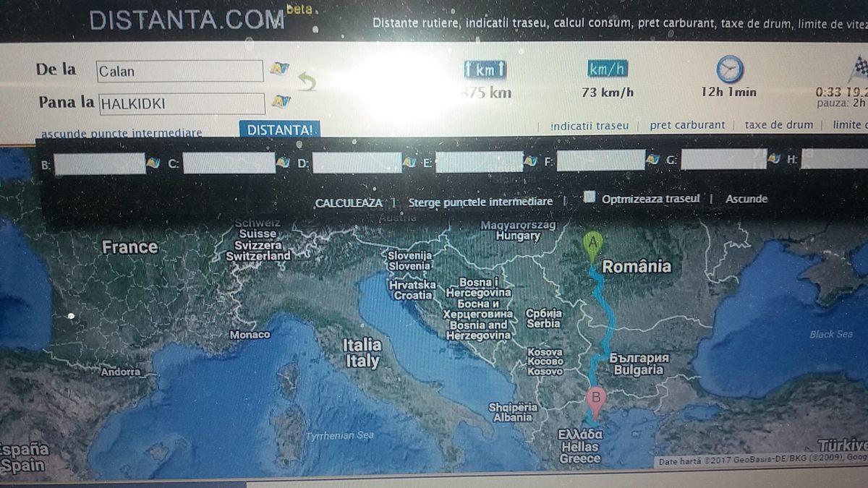Click the map icon next to field G

point(774,159)
